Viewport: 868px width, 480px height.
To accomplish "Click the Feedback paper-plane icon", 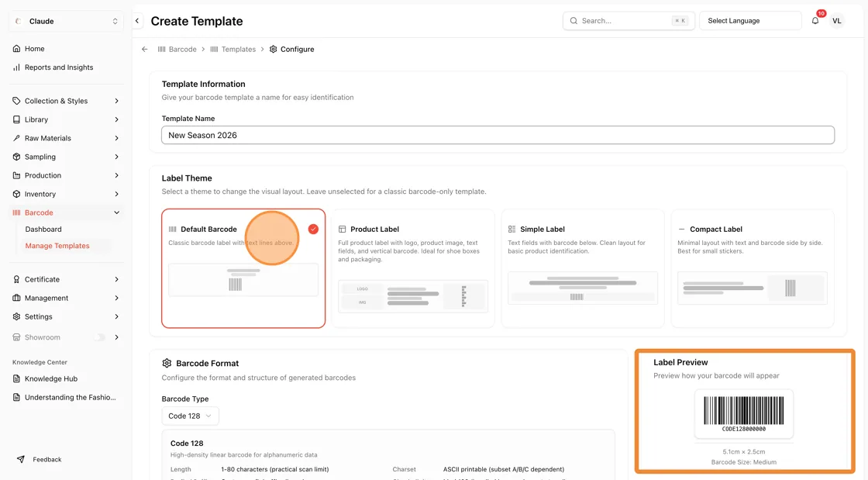I will [20, 460].
